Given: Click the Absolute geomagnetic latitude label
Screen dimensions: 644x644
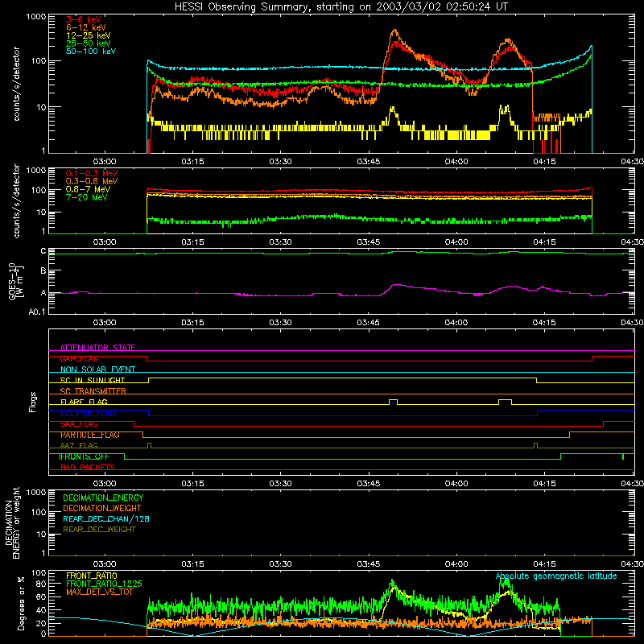Looking at the screenshot, I should point(556,576).
